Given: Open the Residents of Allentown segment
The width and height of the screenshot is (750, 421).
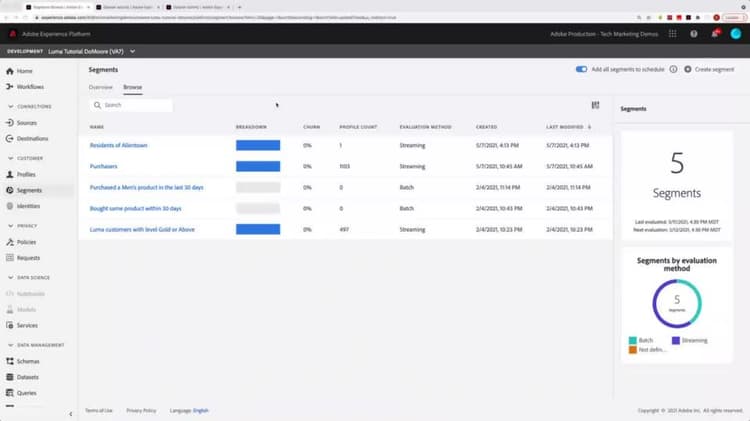Looking at the screenshot, I should tap(119, 145).
